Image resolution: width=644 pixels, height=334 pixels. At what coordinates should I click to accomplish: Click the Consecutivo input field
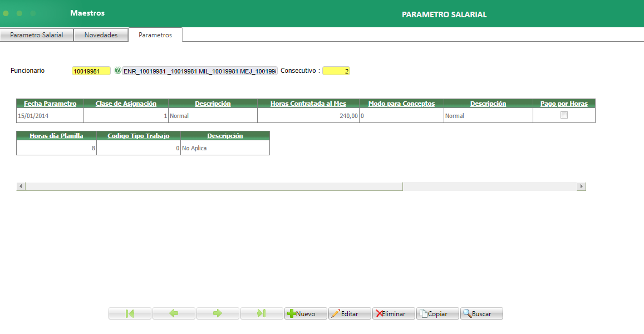tap(336, 71)
